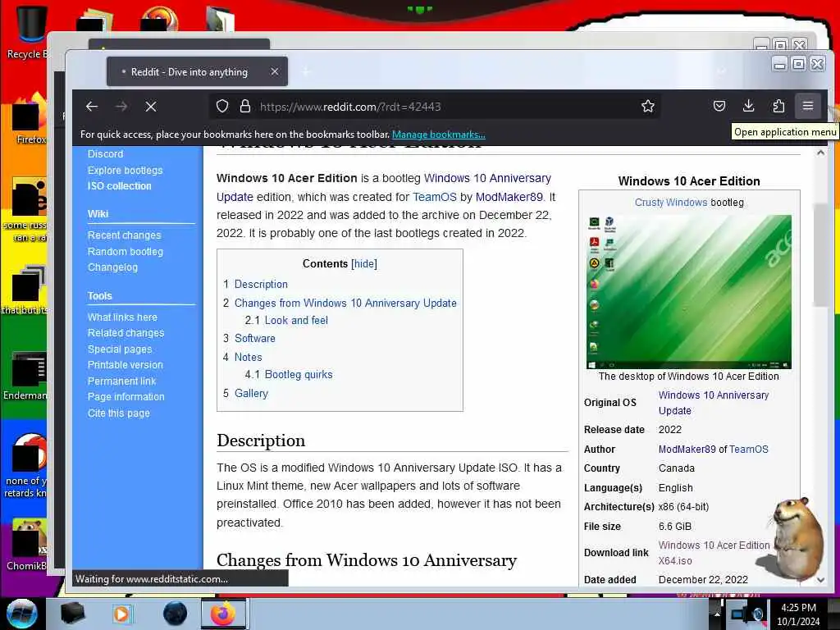Click the vertical scrollbar thumb
Image resolution: width=840 pixels, height=630 pixels.
point(820,254)
